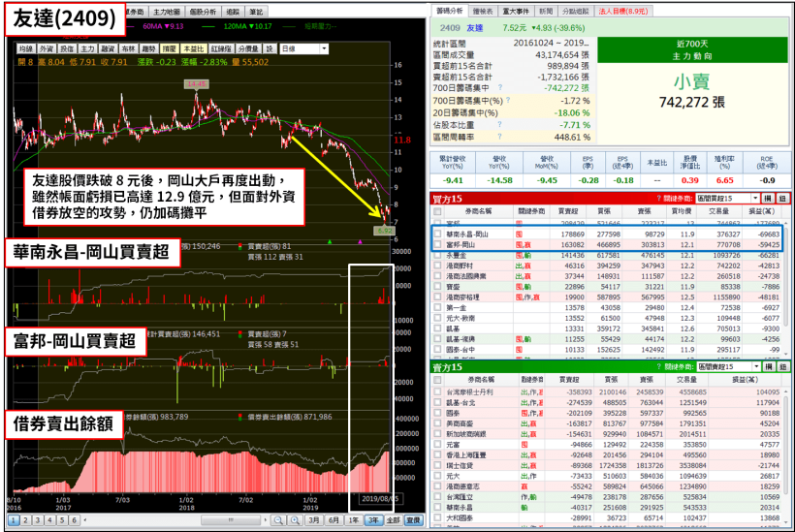The height and width of the screenshot is (532, 795).
Task: Toggle the 紅綠燈 indicator button
Action: pos(221,48)
